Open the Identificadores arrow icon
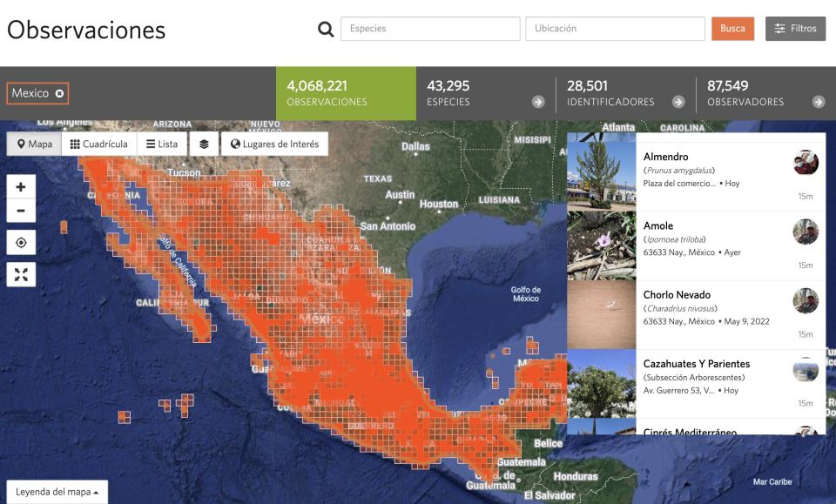Viewport: 836px width, 504px height. pos(678,102)
